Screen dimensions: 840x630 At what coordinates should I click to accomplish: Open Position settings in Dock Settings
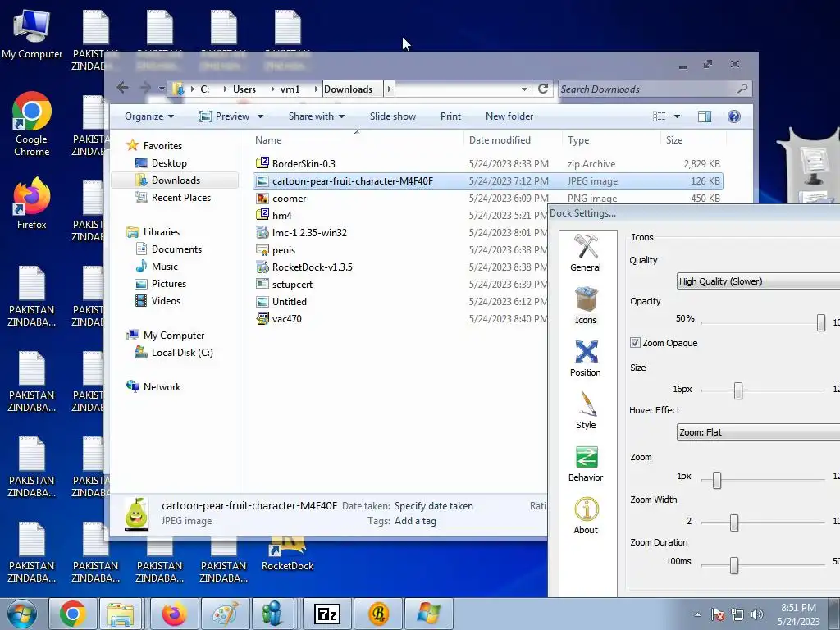(x=586, y=358)
